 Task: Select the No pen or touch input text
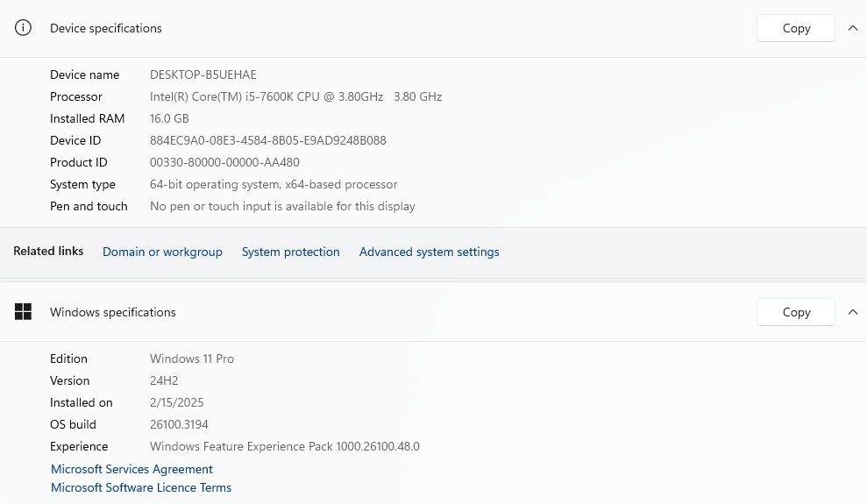pos(282,207)
